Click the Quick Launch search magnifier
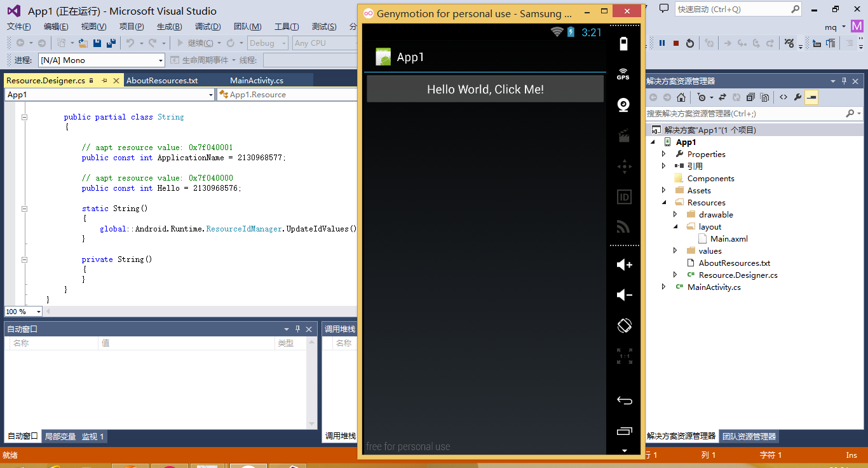Screen dimensions: 868x468 [x=796, y=9]
